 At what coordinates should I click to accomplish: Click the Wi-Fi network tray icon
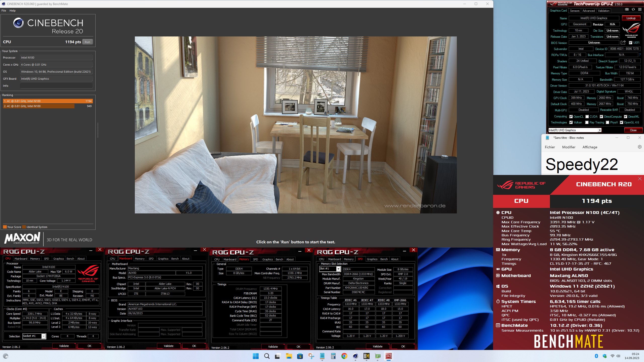[x=612, y=356]
